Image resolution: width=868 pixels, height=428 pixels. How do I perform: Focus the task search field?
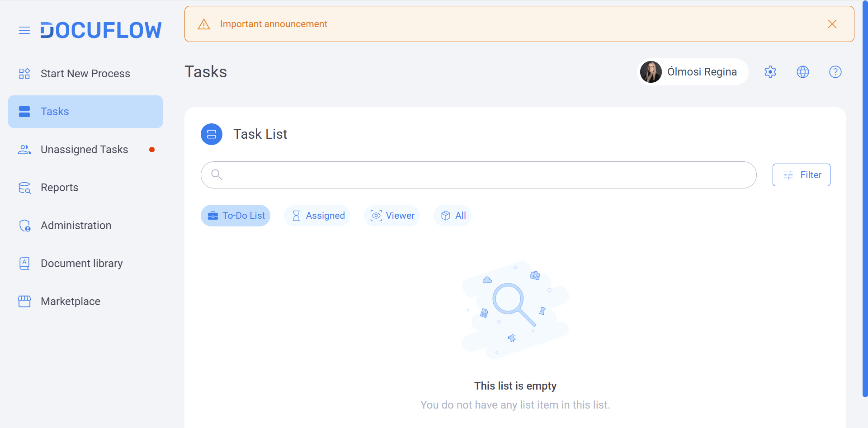tap(479, 175)
